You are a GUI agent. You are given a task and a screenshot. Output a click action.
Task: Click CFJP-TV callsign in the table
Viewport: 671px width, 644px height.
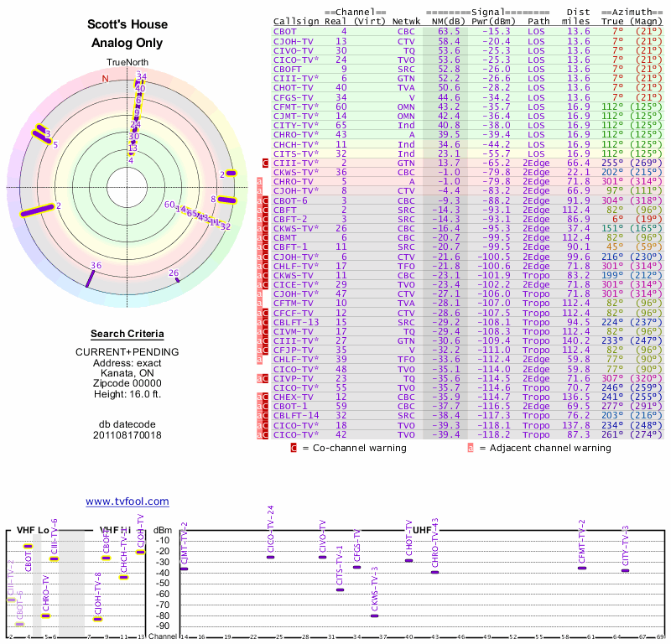point(293,350)
